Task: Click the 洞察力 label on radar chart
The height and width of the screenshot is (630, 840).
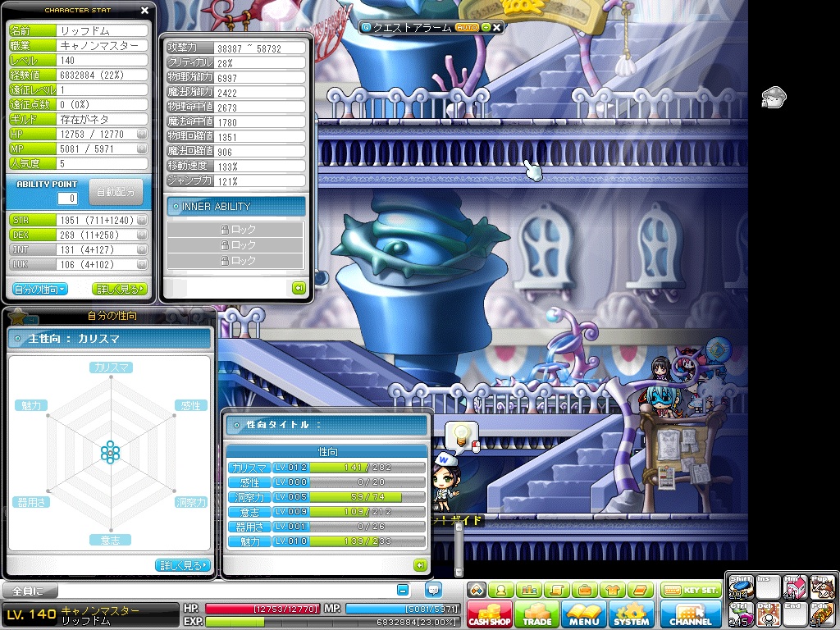Action: pos(191,502)
